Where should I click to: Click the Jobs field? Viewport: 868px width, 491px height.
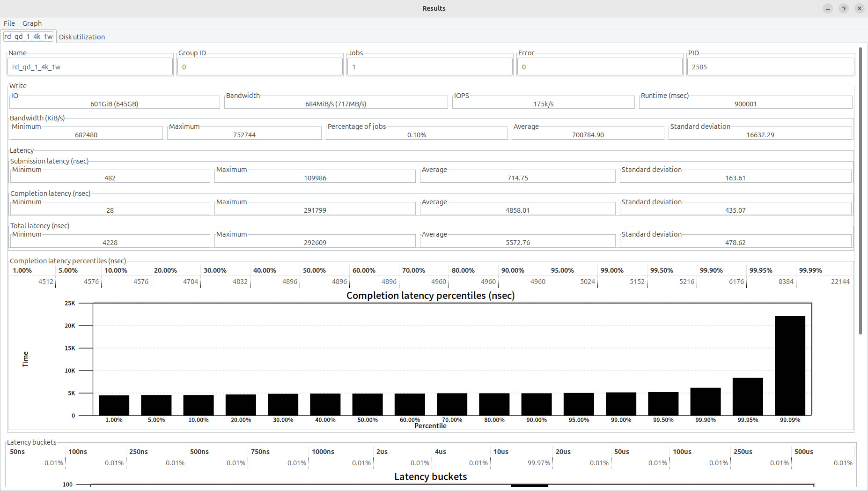pos(430,67)
